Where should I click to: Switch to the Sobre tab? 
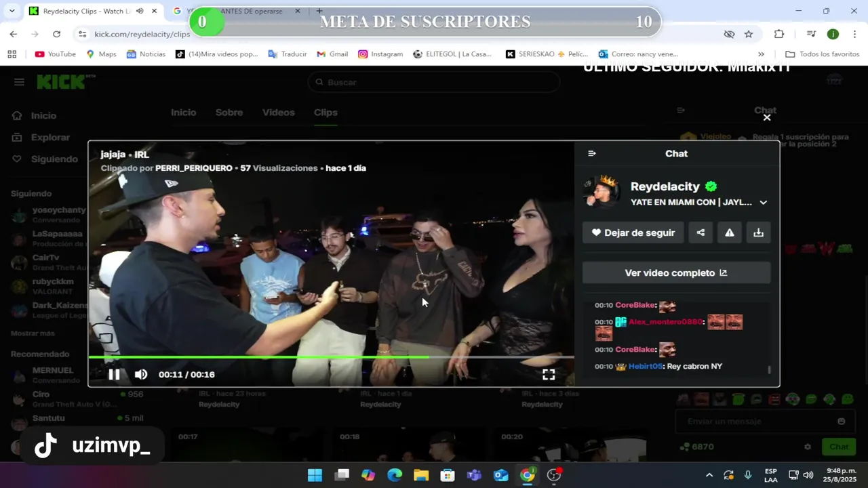[x=229, y=113]
